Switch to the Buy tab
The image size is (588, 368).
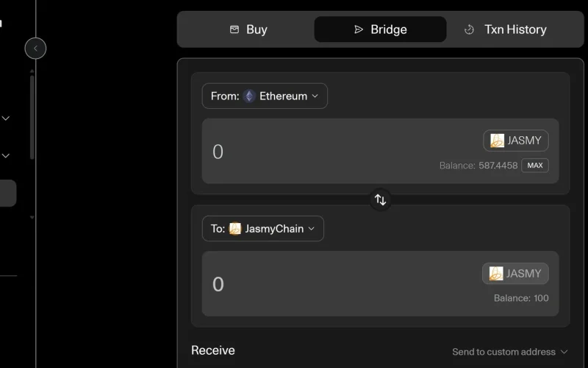[248, 29]
